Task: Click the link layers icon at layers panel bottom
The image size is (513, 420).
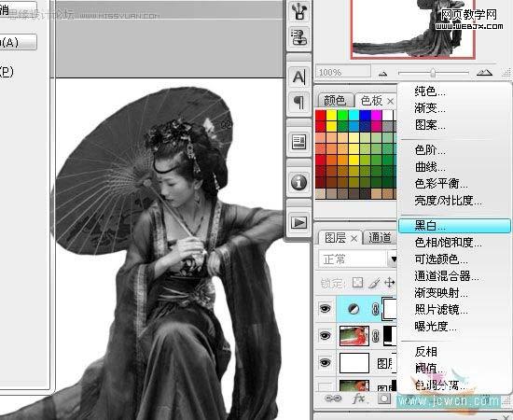Action: click(x=333, y=399)
